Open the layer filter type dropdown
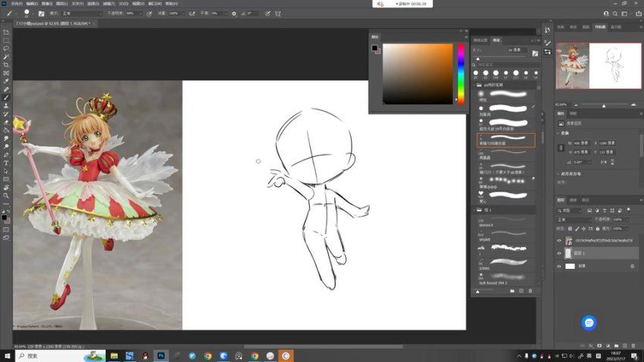Screen dimensions: 644x362 point(569,211)
